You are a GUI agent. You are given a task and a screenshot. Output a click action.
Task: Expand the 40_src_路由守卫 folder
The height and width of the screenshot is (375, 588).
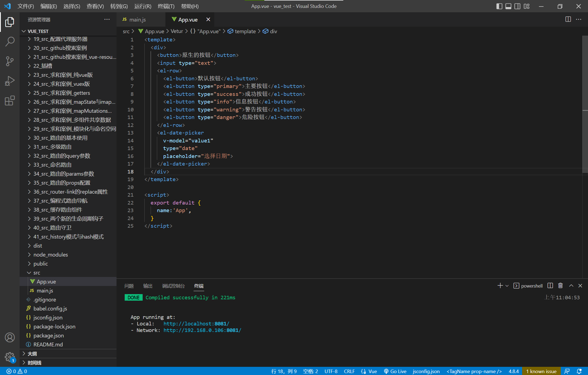pos(68,227)
